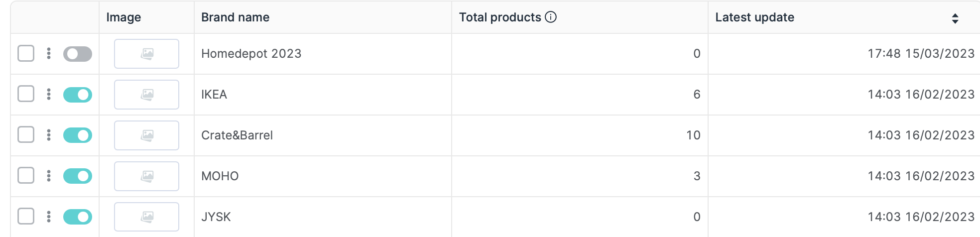The width and height of the screenshot is (980, 237).
Task: Open the three-dot menu for IKEA row
Action: (x=49, y=94)
